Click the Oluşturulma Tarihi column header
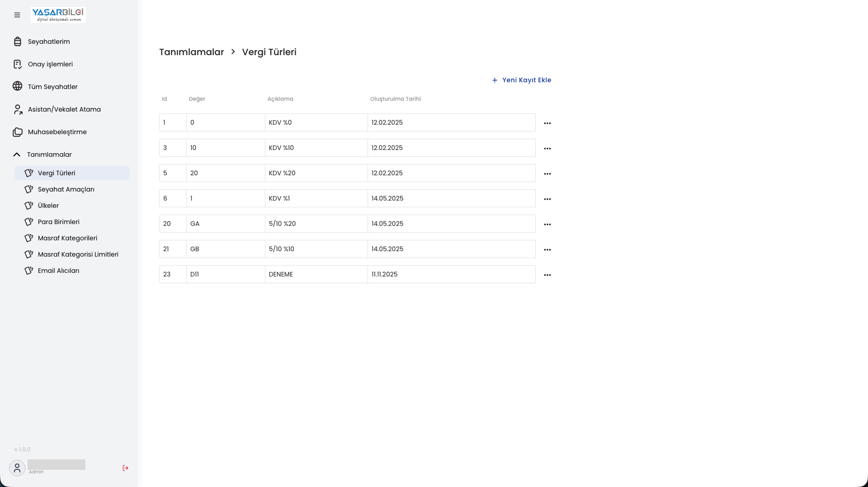The image size is (868, 487). click(x=396, y=99)
